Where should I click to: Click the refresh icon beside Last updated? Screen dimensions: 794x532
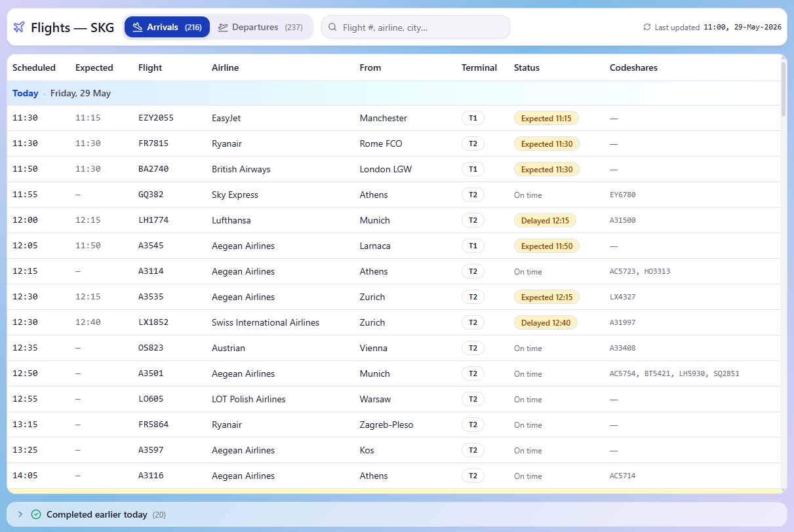(647, 27)
